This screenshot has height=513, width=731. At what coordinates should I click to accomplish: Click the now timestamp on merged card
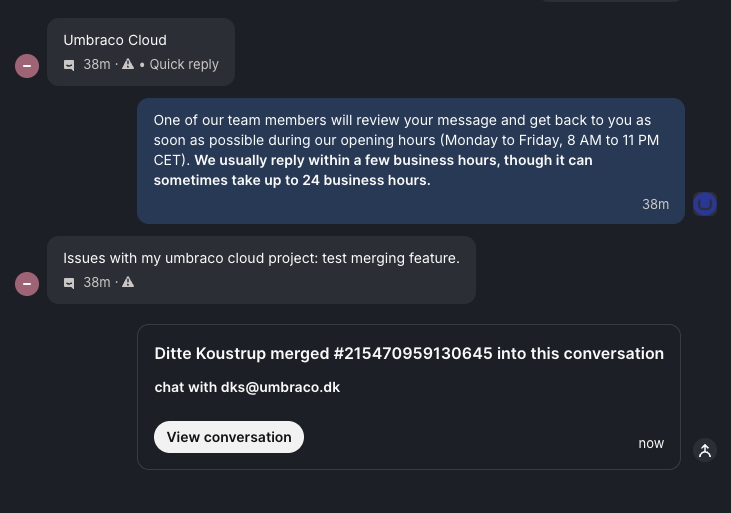coord(651,443)
